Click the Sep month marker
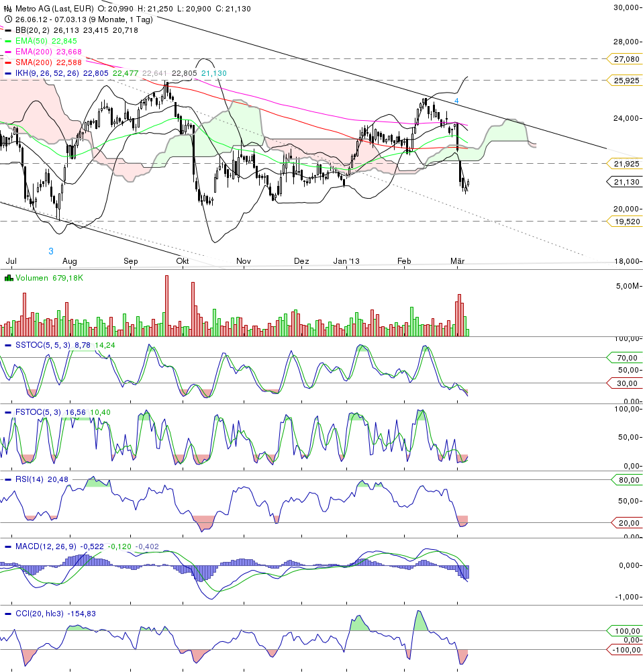This screenshot has height=672, width=643. (x=131, y=261)
